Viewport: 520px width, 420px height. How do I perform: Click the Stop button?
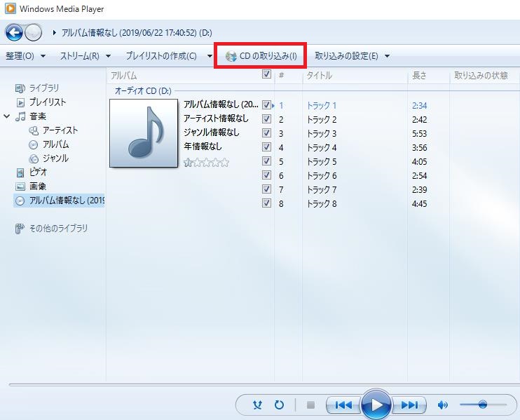coord(310,405)
